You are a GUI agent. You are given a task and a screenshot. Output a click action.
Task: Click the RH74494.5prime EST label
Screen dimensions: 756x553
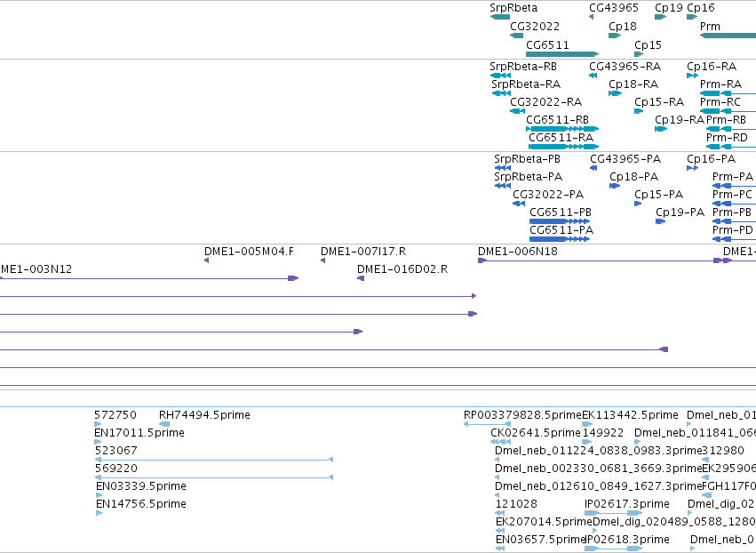204,415
